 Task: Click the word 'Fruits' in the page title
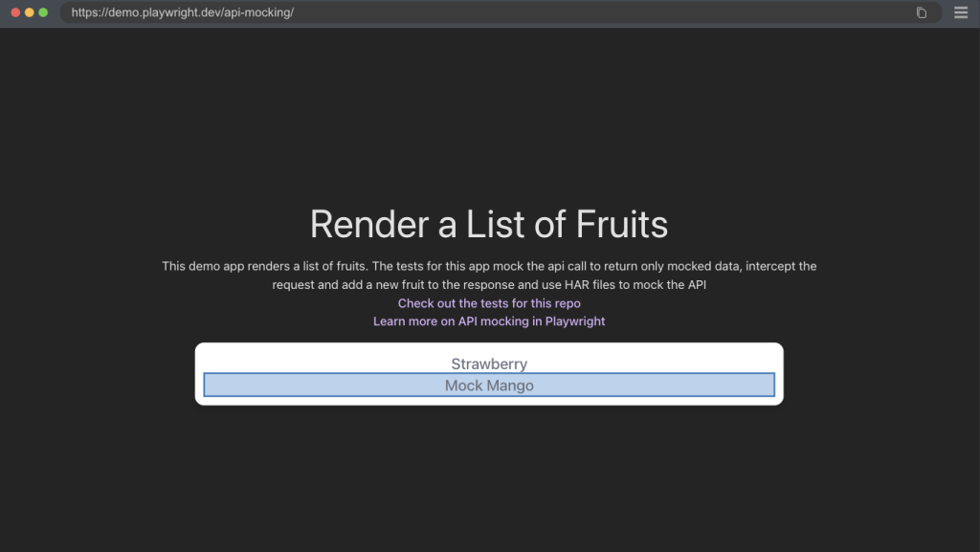(x=622, y=224)
